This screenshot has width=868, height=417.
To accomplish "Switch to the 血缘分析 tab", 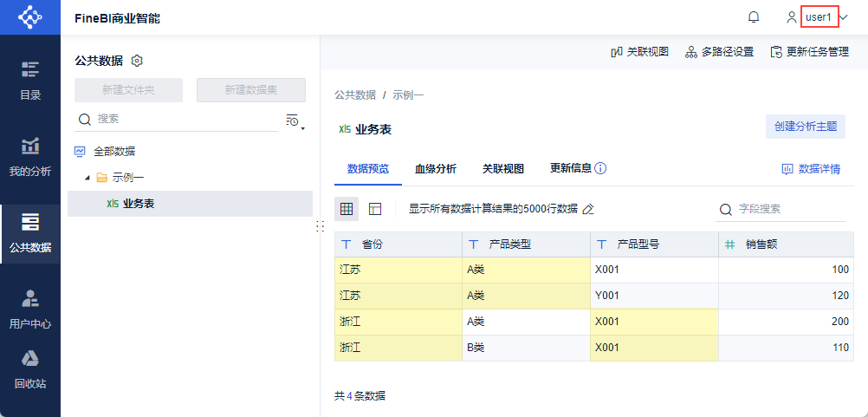I will click(435, 169).
